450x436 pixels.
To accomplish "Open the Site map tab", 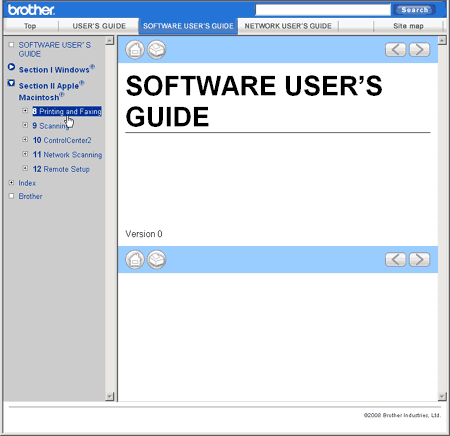I will (x=408, y=26).
